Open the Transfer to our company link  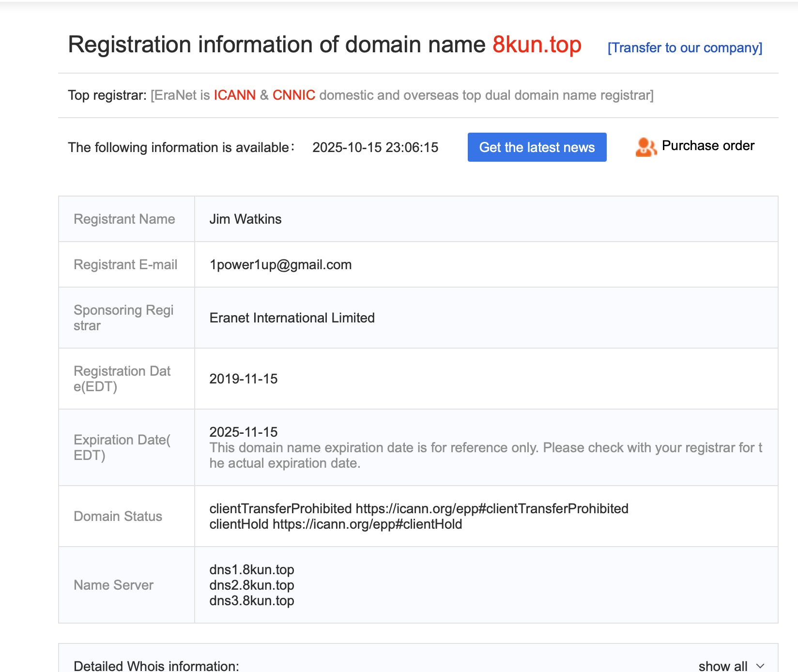tap(685, 47)
